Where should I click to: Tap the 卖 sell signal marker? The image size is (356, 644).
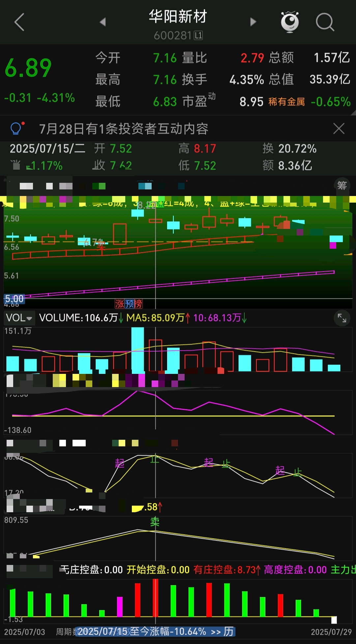coord(155,522)
